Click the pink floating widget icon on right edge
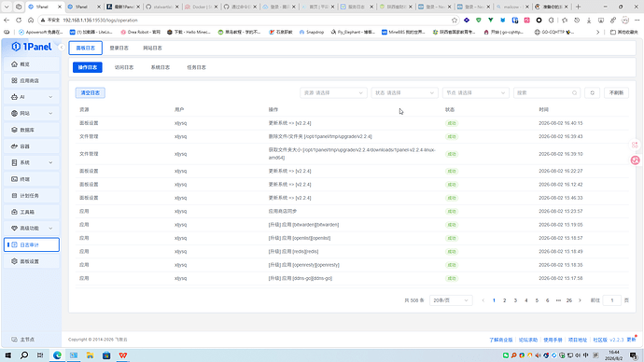 [x=635, y=145]
